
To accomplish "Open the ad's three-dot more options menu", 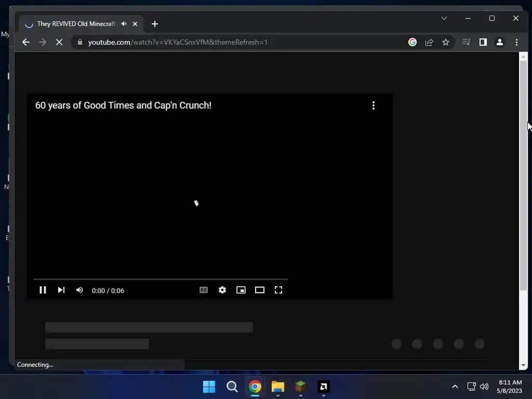I will click(374, 105).
